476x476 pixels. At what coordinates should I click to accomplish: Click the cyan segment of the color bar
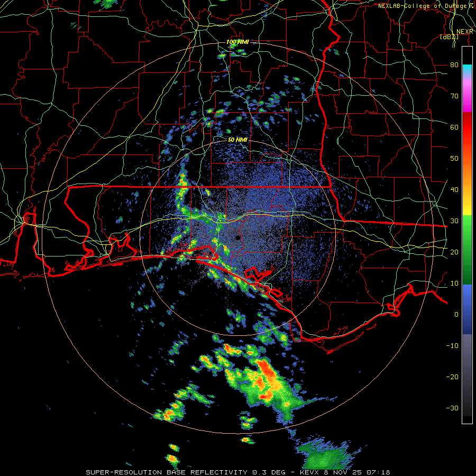tap(467, 69)
